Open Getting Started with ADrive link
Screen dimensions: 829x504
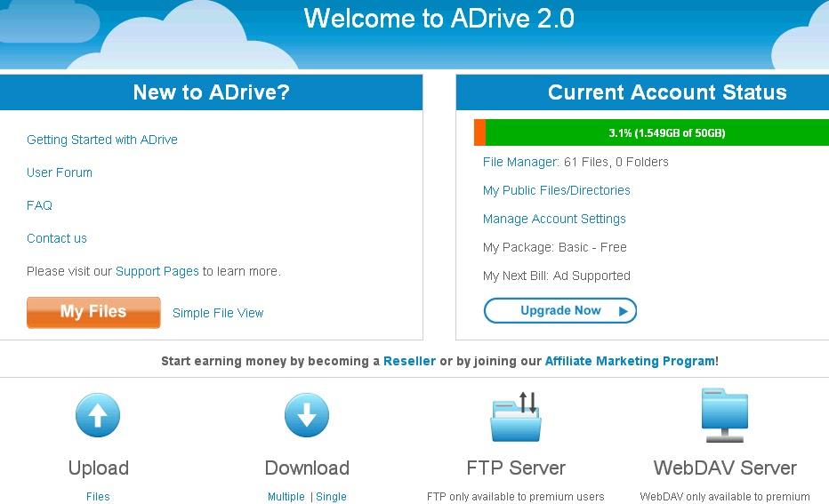point(102,140)
